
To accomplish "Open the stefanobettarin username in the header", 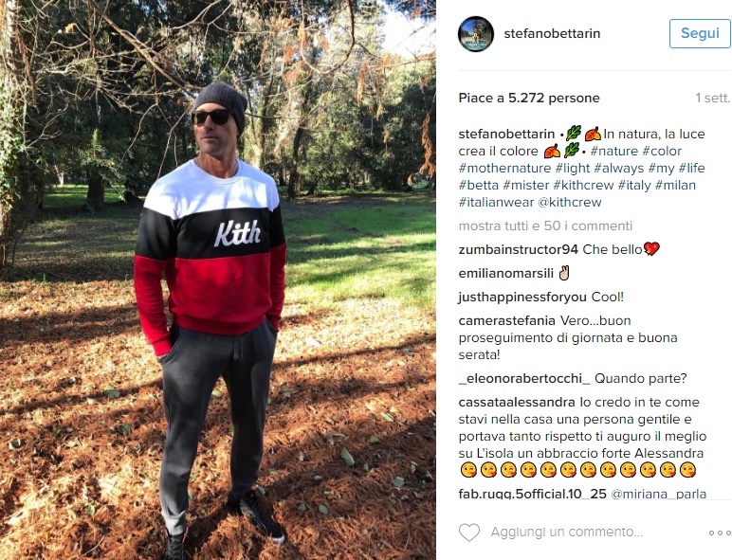I will point(552,33).
